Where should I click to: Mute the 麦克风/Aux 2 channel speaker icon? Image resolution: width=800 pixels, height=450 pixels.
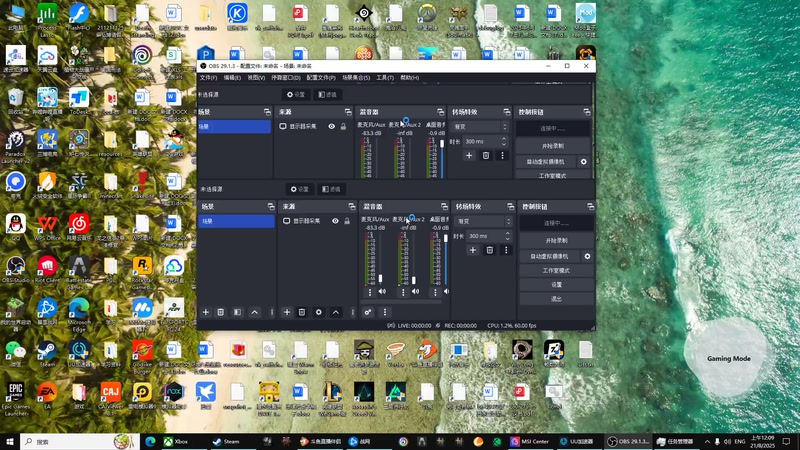[415, 292]
